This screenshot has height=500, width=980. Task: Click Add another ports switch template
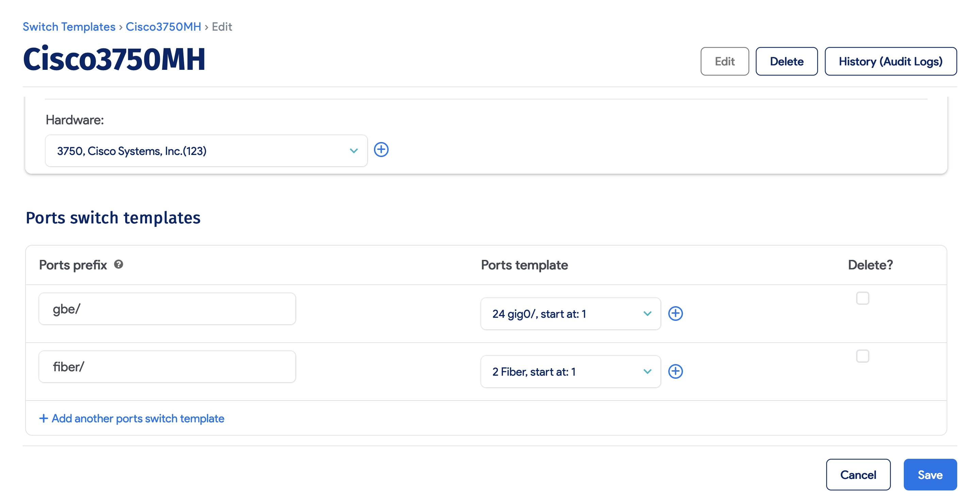pyautogui.click(x=138, y=418)
